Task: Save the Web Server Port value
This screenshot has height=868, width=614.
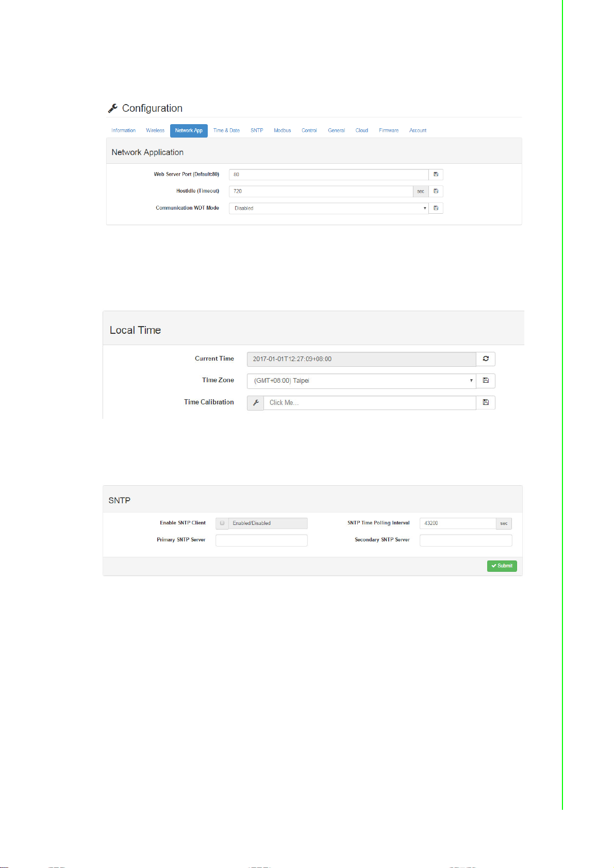Action: [436, 175]
